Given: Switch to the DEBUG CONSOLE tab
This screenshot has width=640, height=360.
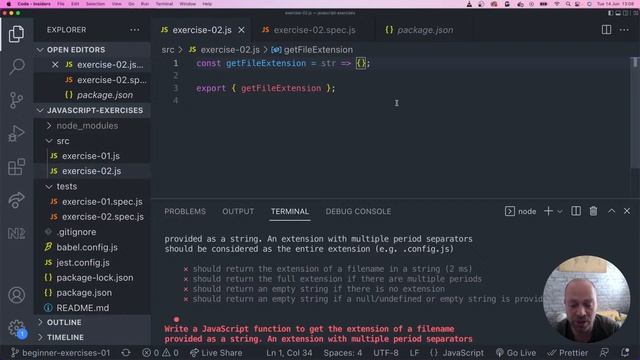Looking at the screenshot, I should pos(358,211).
